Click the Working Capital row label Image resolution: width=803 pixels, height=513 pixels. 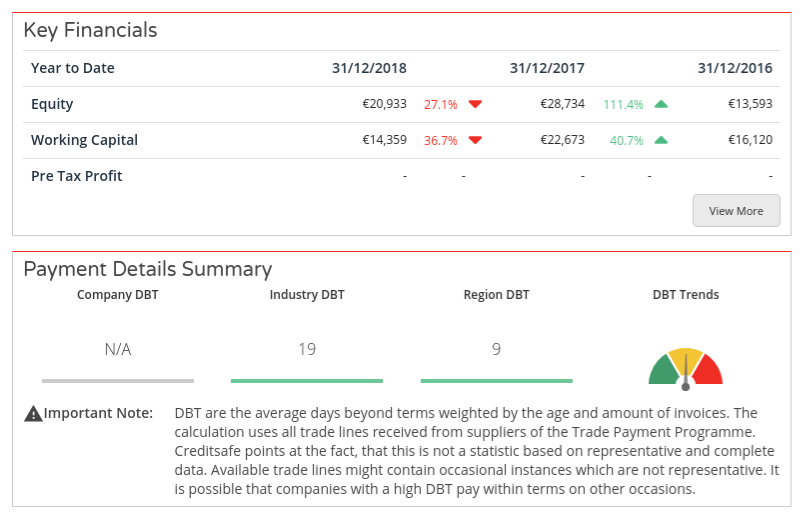[84, 140]
